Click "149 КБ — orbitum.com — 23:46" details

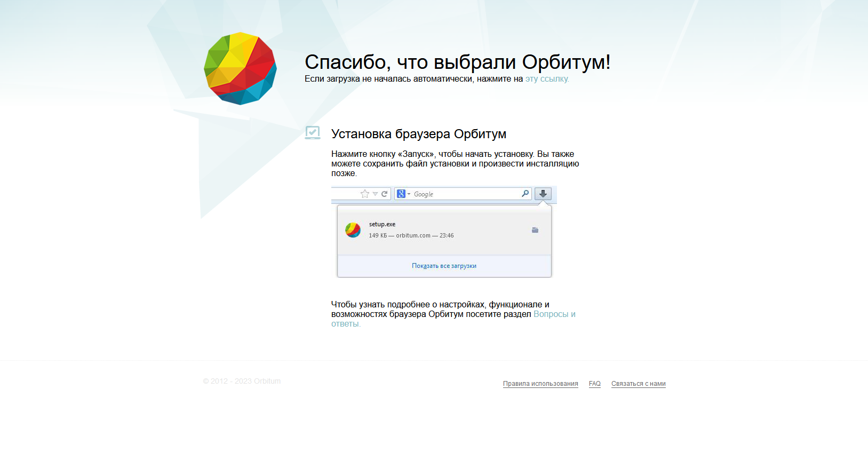(x=411, y=235)
